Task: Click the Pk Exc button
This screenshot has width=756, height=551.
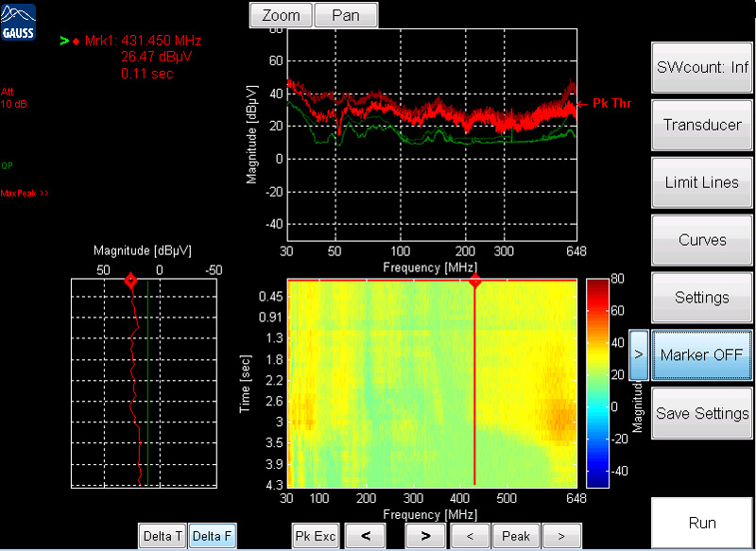Action: [x=316, y=536]
